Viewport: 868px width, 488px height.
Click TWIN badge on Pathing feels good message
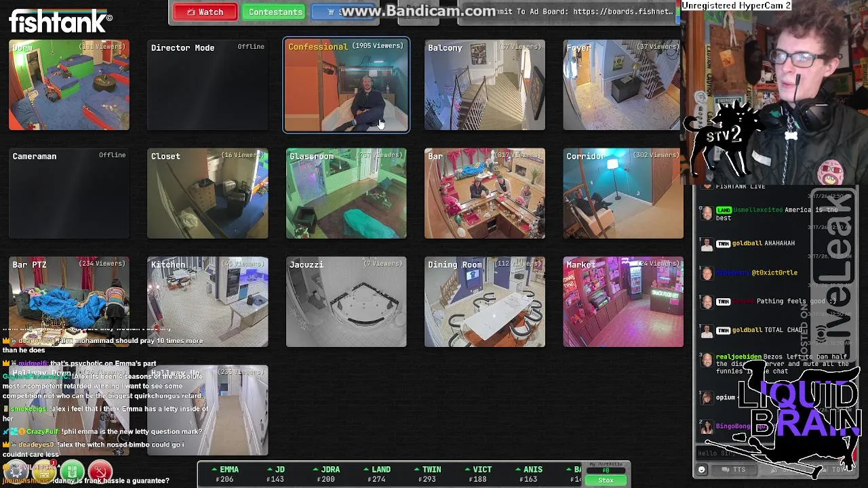pos(723,302)
